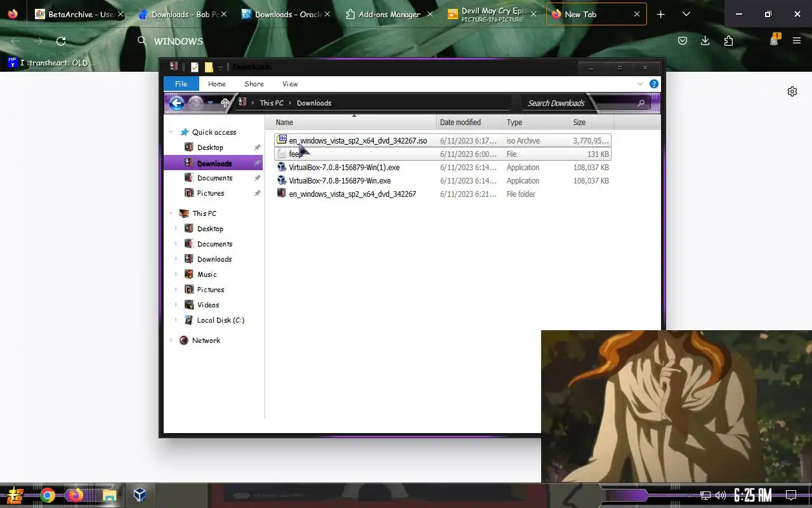Image resolution: width=812 pixels, height=508 pixels.
Task: Click the Explorer Back navigation arrow
Action: click(176, 103)
